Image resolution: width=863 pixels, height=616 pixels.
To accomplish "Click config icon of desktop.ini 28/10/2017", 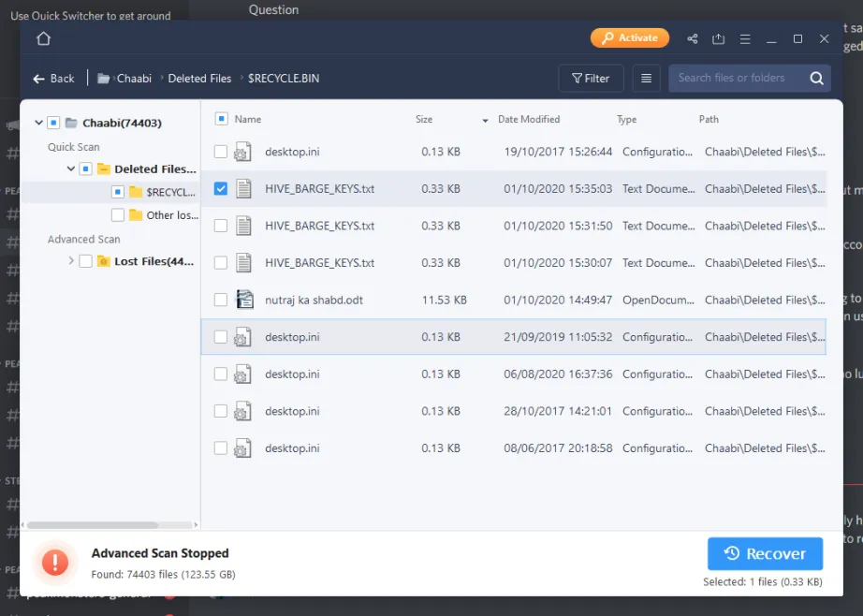I will pyautogui.click(x=242, y=411).
